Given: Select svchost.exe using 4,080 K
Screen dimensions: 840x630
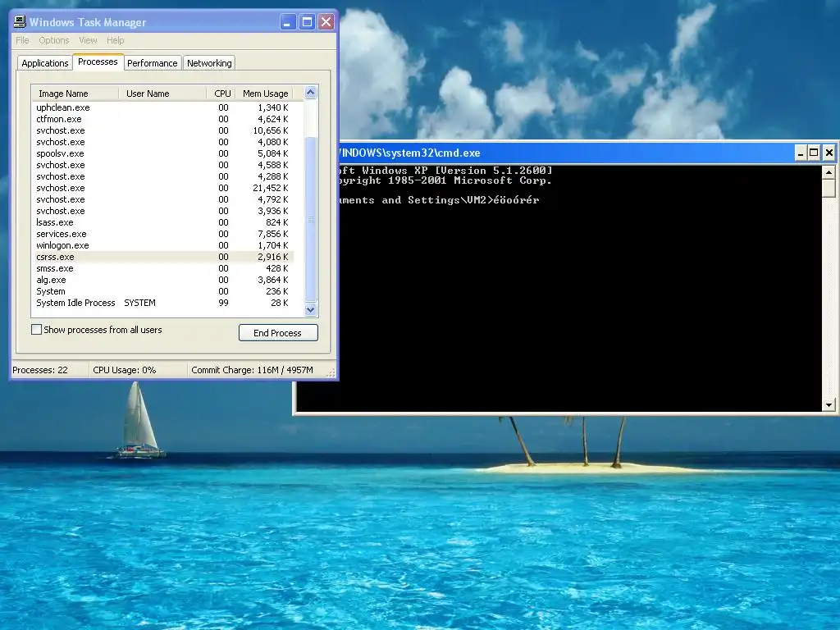Looking at the screenshot, I should pyautogui.click(x=163, y=142).
